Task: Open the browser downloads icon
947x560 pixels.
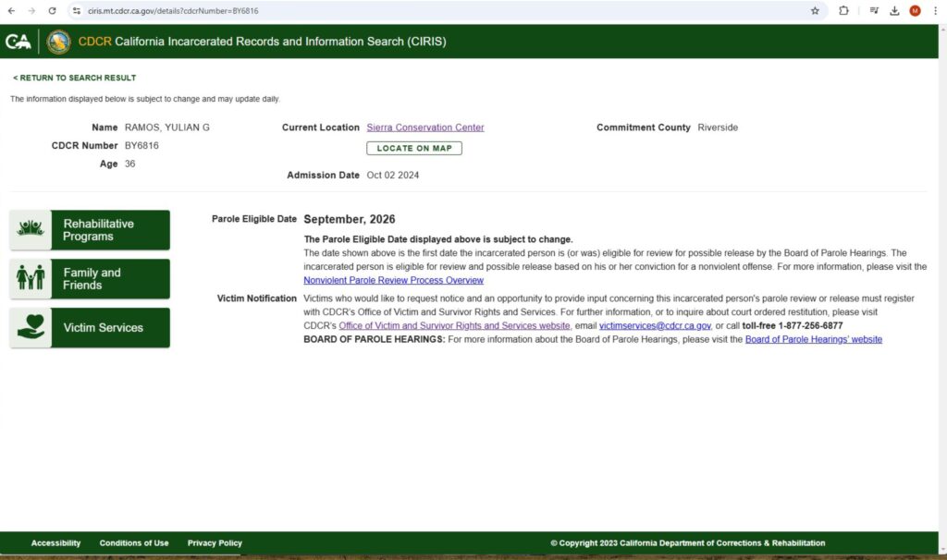Action: pos(894,10)
